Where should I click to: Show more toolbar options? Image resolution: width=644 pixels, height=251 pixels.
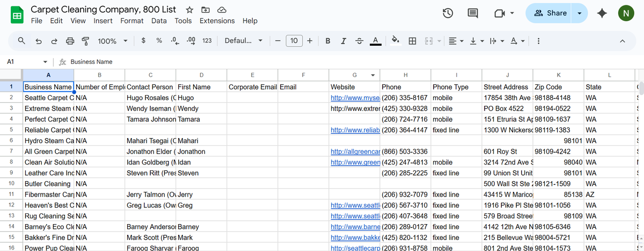coord(538,41)
